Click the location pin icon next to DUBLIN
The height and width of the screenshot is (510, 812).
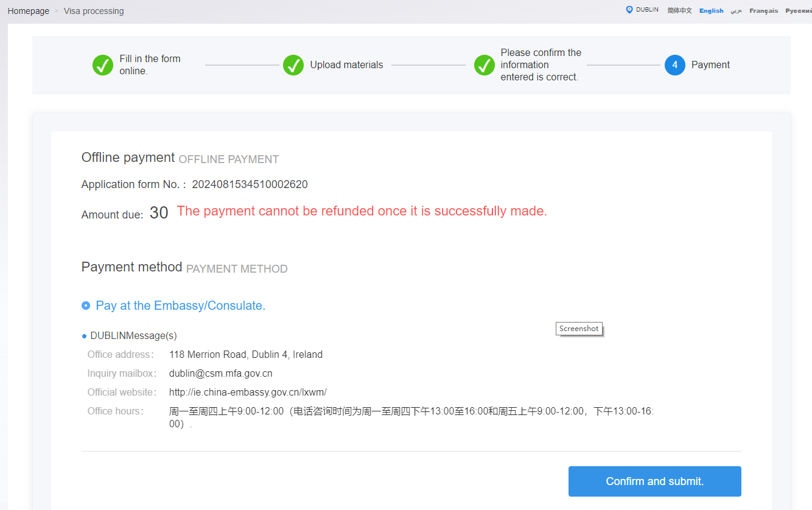point(629,10)
